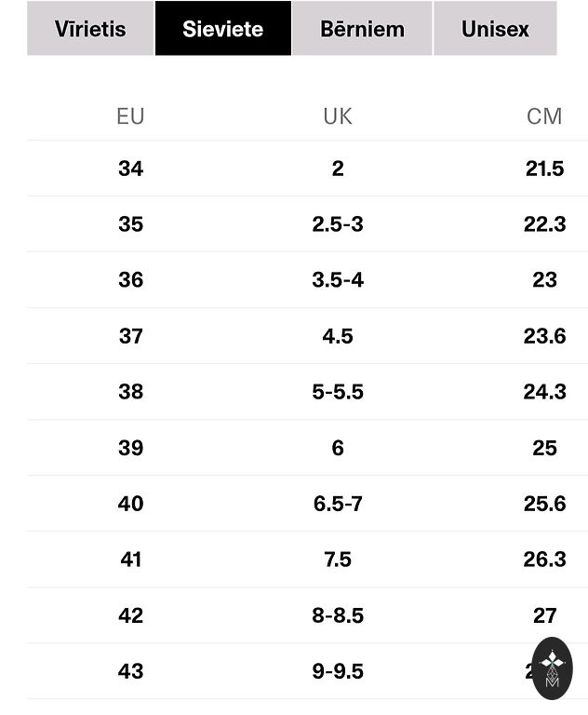This screenshot has width=588, height=715.
Task: Select EU size 35 row label
Action: click(130, 224)
